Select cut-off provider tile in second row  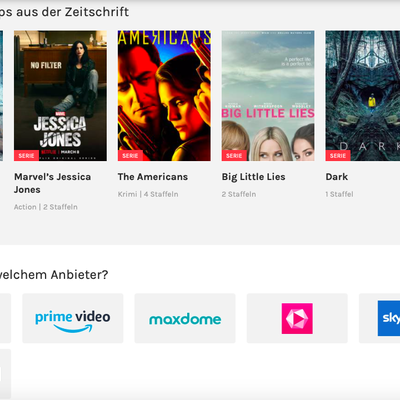point(5,374)
